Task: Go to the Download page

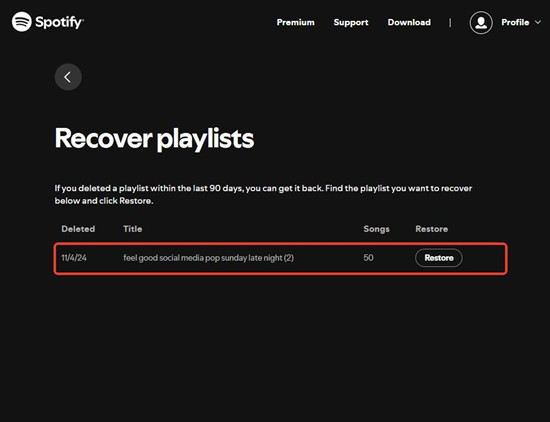Action: 409,22
